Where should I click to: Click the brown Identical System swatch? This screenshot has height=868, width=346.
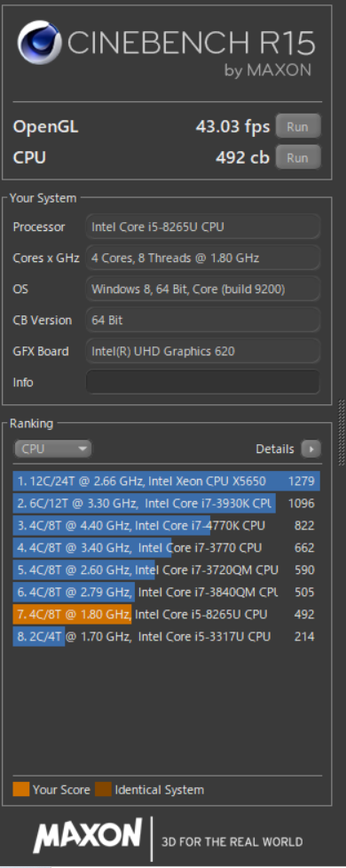pos(104,790)
